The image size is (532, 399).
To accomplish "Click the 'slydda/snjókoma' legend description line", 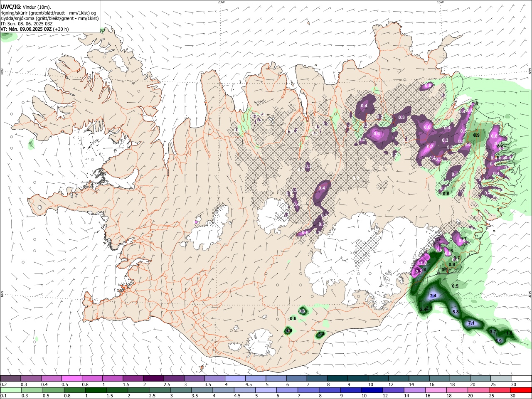I will (49, 18).
